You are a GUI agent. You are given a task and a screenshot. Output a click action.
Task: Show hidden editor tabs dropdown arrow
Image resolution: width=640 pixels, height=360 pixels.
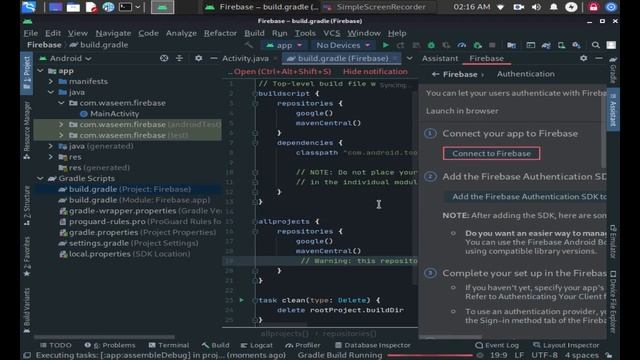click(x=409, y=58)
